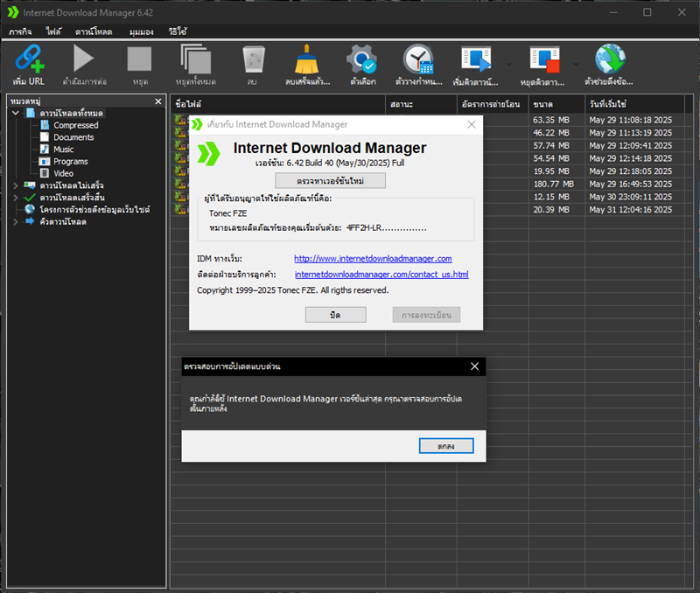Open dropdown arrow beside Stop Queue icon

(576, 65)
